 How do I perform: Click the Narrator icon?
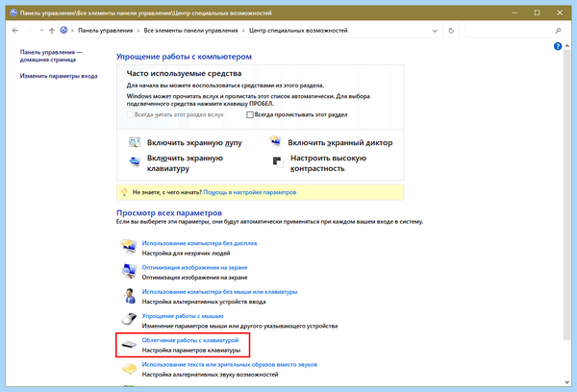tap(276, 141)
